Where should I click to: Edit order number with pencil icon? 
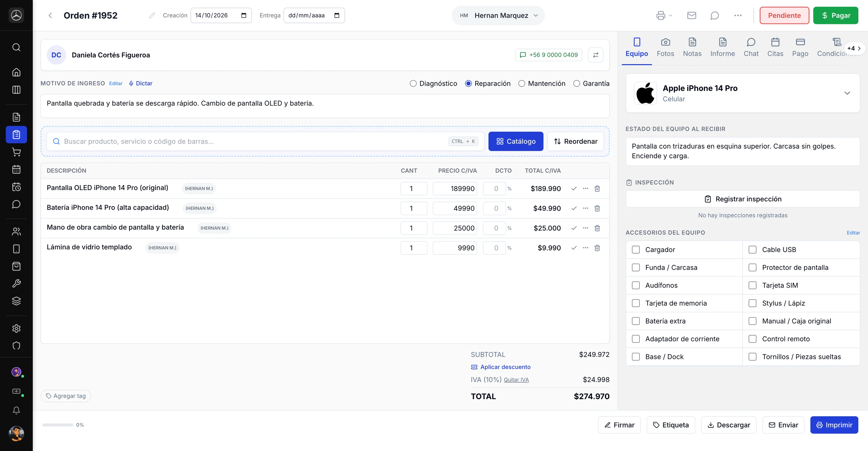pyautogui.click(x=152, y=15)
